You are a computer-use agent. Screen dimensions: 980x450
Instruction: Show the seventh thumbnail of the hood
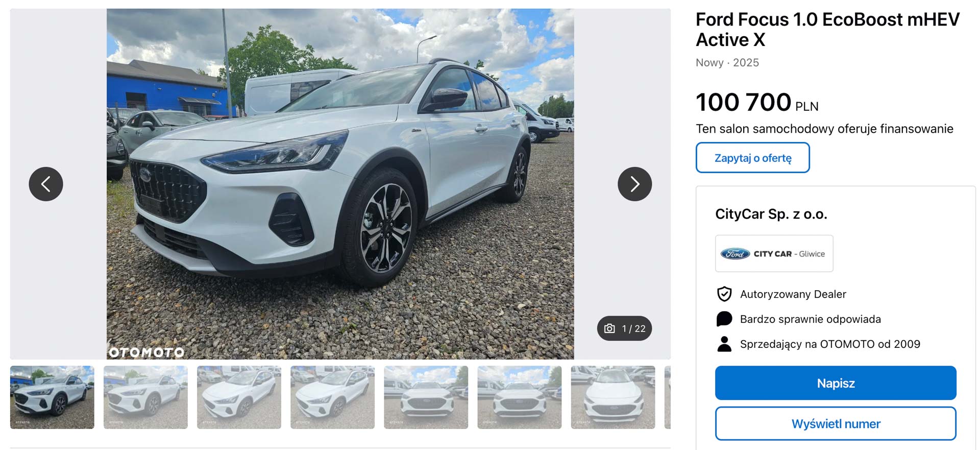612,397
